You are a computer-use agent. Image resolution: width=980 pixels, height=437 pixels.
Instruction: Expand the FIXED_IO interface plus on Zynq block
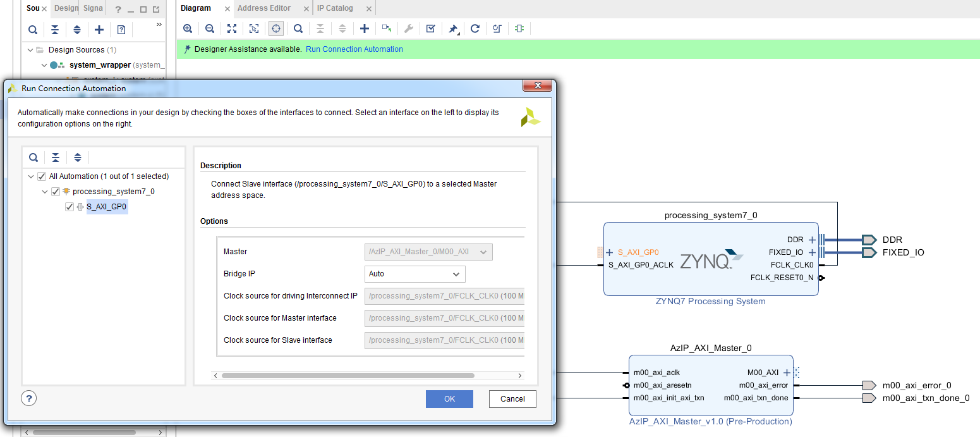(x=812, y=252)
